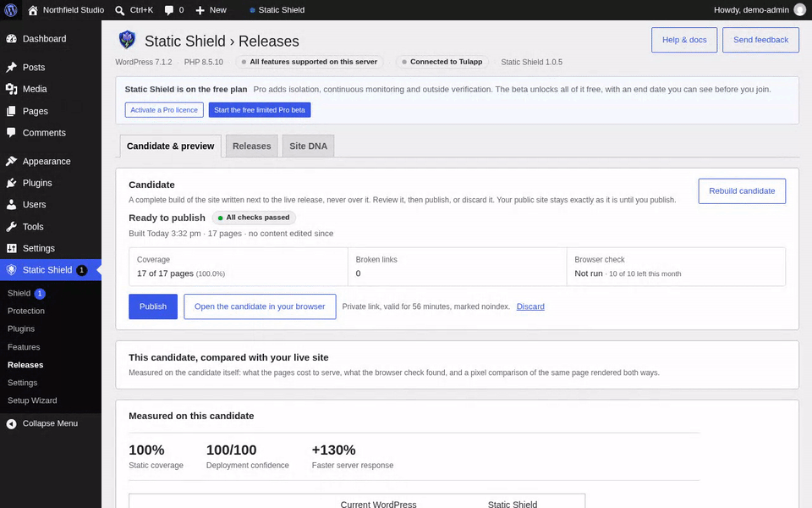Open the candidate in your browser
The height and width of the screenshot is (508, 812).
[x=260, y=306]
